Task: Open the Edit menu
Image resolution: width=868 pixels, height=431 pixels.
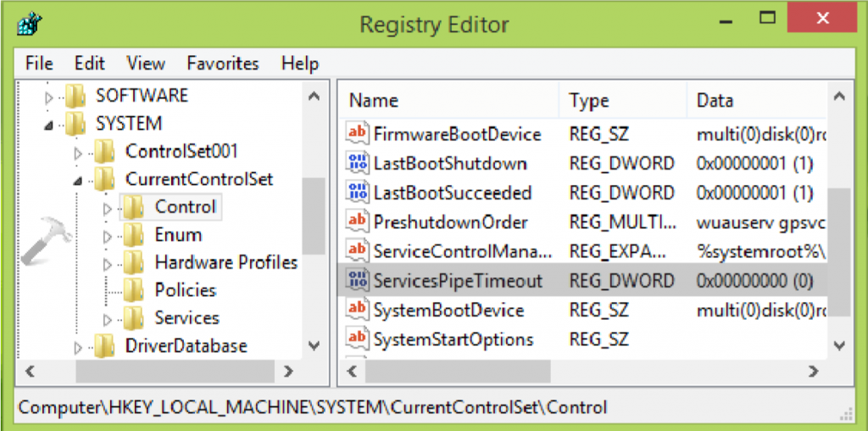Action: (90, 63)
